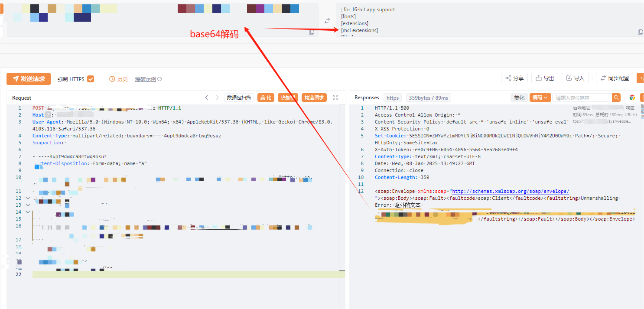This screenshot has height=309, width=644.
Task: Click the swap arrows icon between codec panels
Action: click(x=327, y=20)
